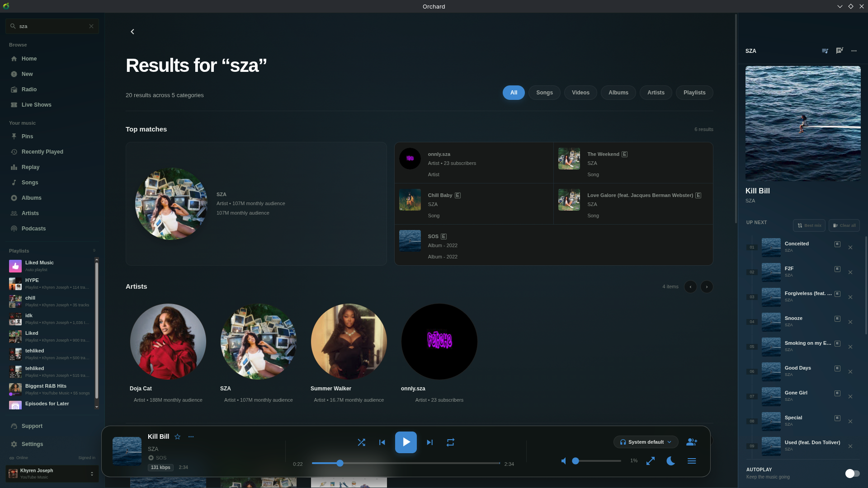Toggle shuffle in the player bar

coord(361,442)
